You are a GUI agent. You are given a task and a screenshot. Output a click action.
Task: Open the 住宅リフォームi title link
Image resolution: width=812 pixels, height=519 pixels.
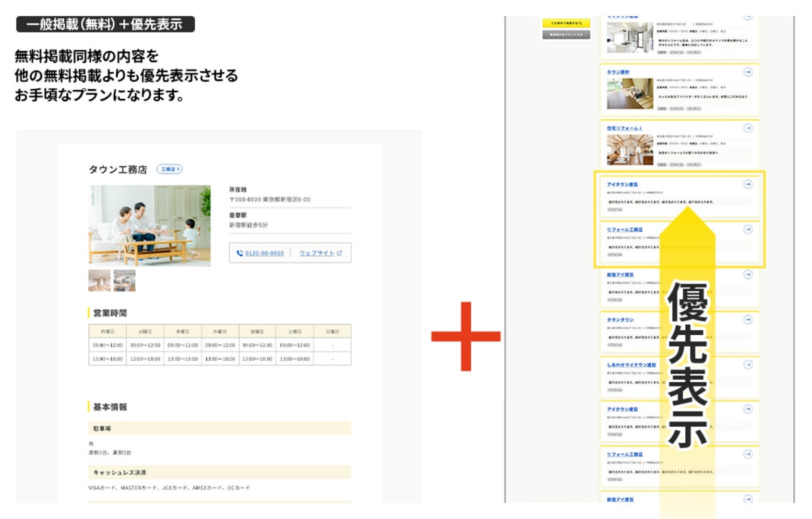tap(624, 128)
